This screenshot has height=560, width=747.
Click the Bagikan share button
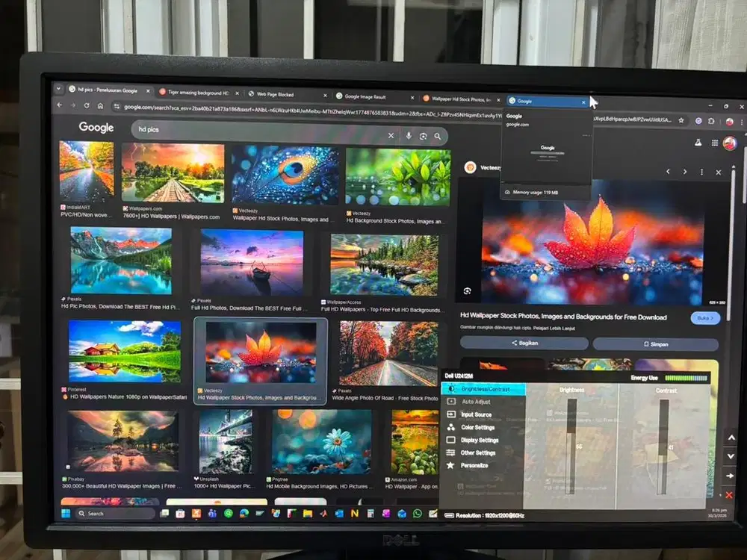[524, 343]
